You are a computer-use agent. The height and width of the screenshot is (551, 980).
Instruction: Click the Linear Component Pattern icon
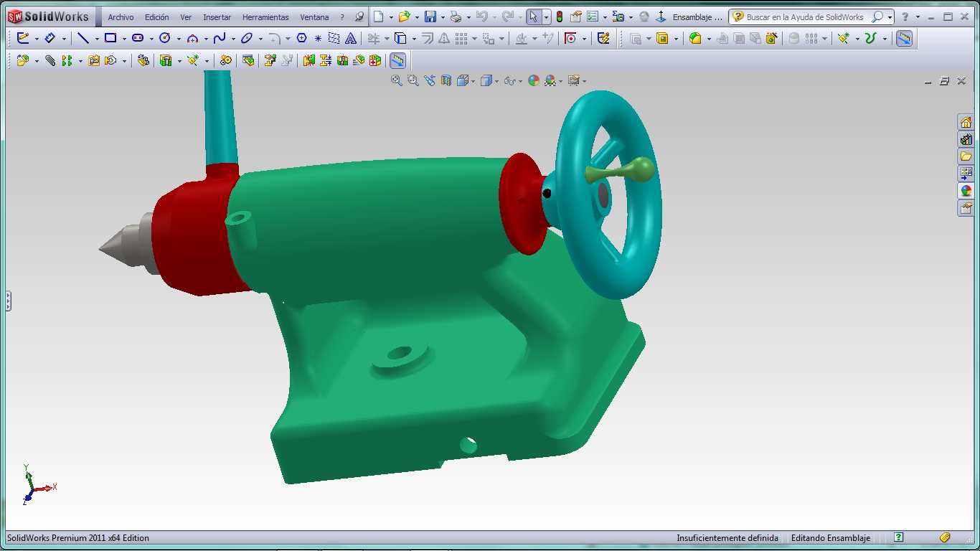coord(67,61)
